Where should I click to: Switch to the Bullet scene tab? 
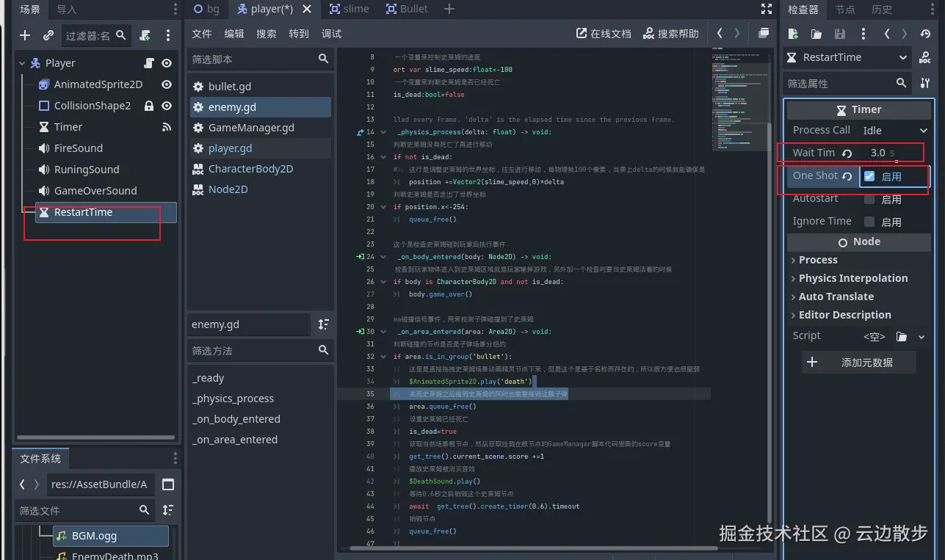(407, 9)
